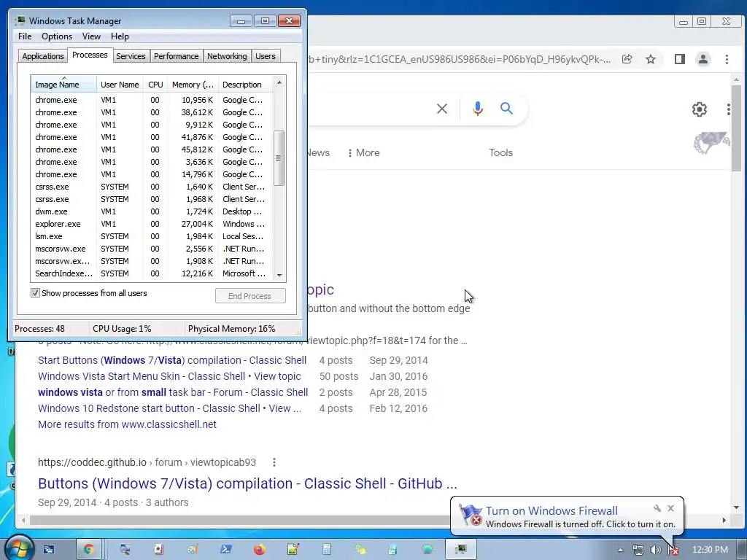747x560 pixels.
Task: Open Task Manager File menu
Action: pyautogui.click(x=25, y=36)
